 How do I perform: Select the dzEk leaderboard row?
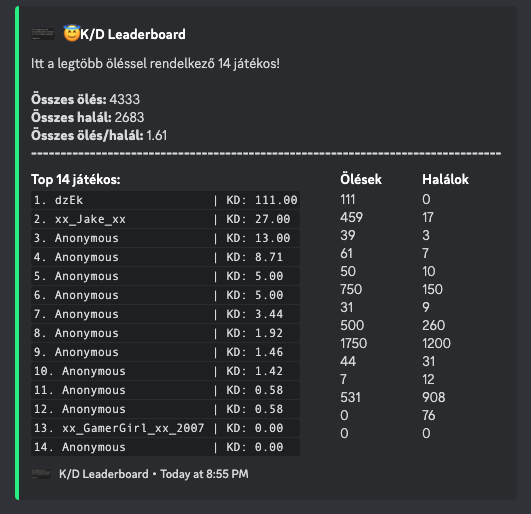(x=165, y=200)
